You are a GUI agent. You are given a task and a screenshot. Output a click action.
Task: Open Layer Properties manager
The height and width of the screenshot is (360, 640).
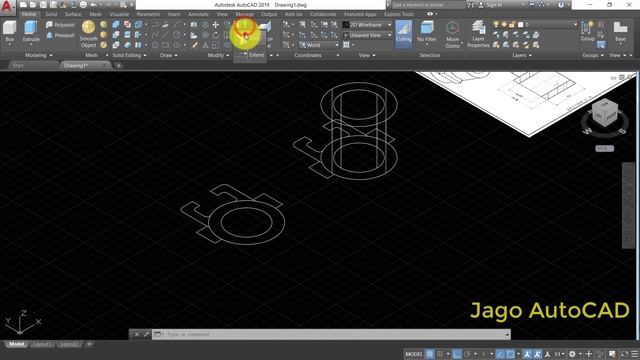point(478,34)
